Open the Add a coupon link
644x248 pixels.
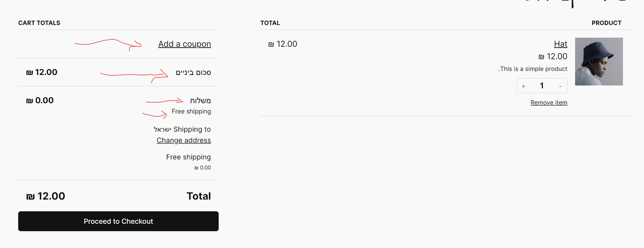(x=185, y=44)
